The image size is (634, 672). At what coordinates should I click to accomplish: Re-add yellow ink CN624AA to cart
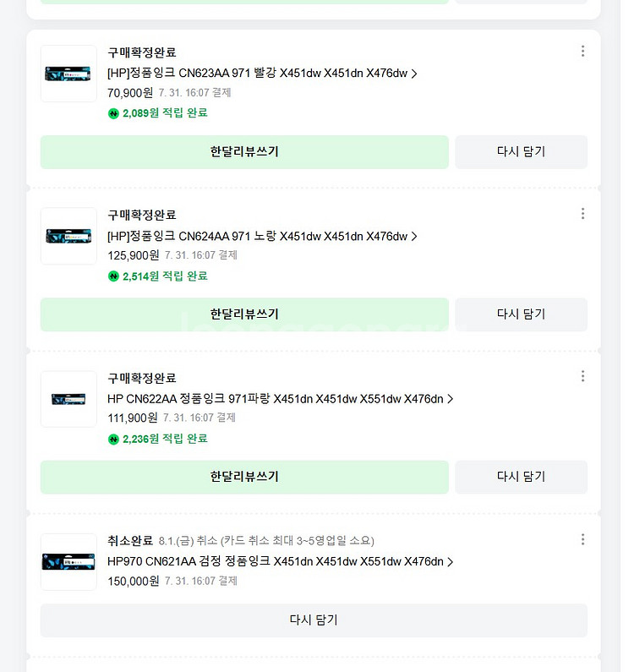[521, 314]
